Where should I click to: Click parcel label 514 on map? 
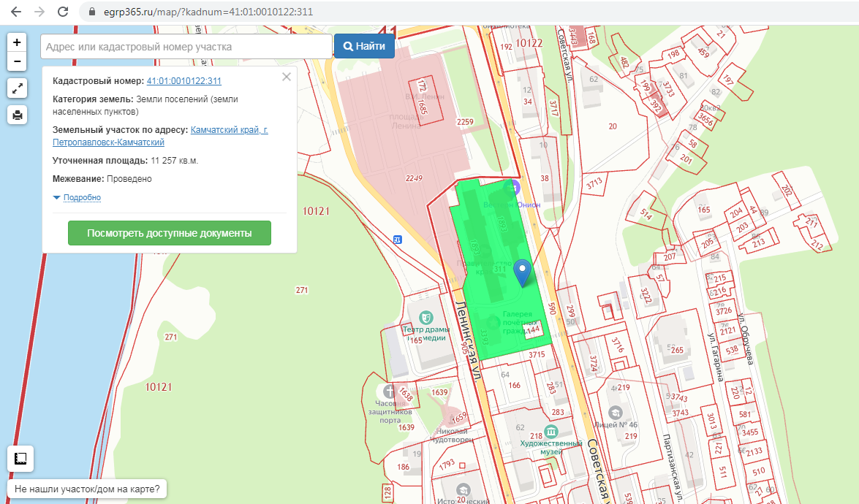[x=646, y=215]
